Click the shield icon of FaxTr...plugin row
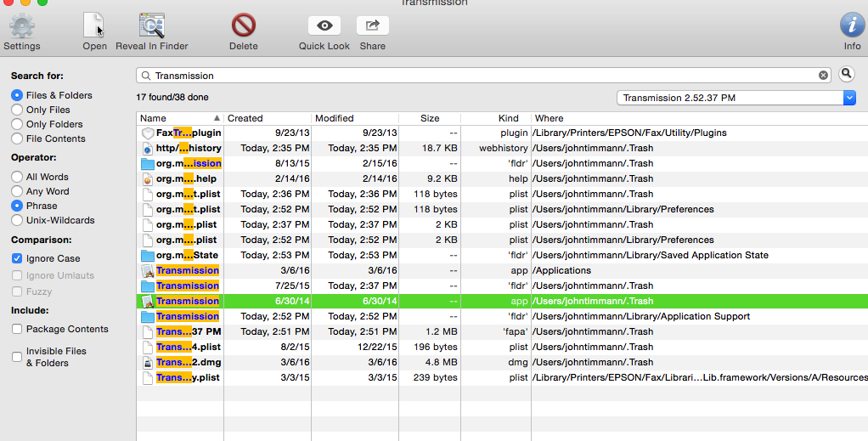Image resolution: width=868 pixels, height=441 pixels. [x=147, y=133]
